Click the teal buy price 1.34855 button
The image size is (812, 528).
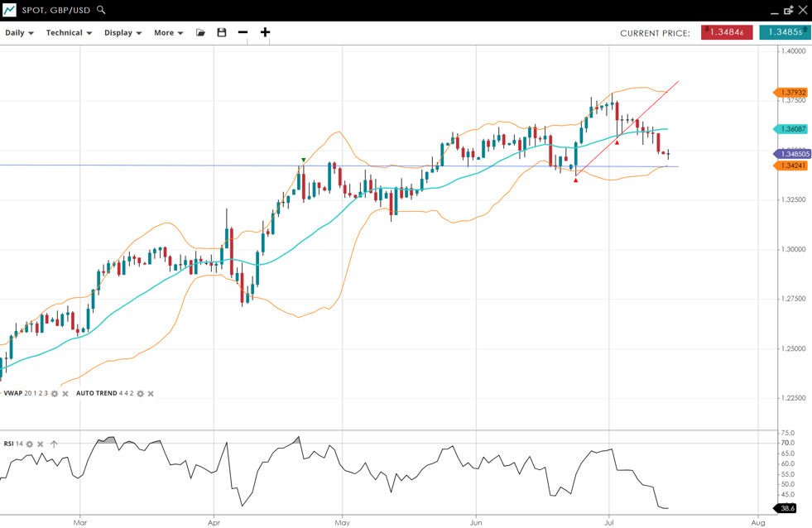[784, 32]
